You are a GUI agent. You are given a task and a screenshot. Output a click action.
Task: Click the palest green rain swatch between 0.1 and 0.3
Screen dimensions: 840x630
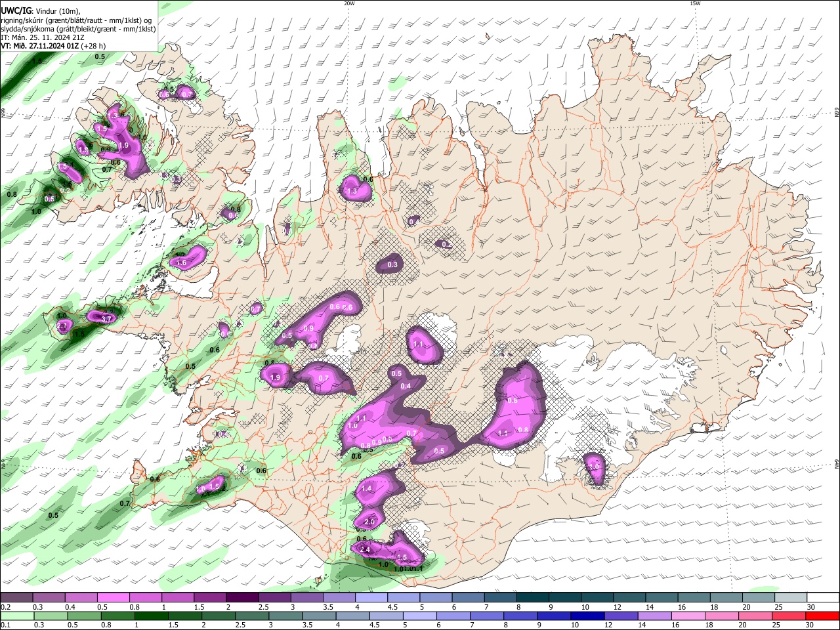[16, 616]
